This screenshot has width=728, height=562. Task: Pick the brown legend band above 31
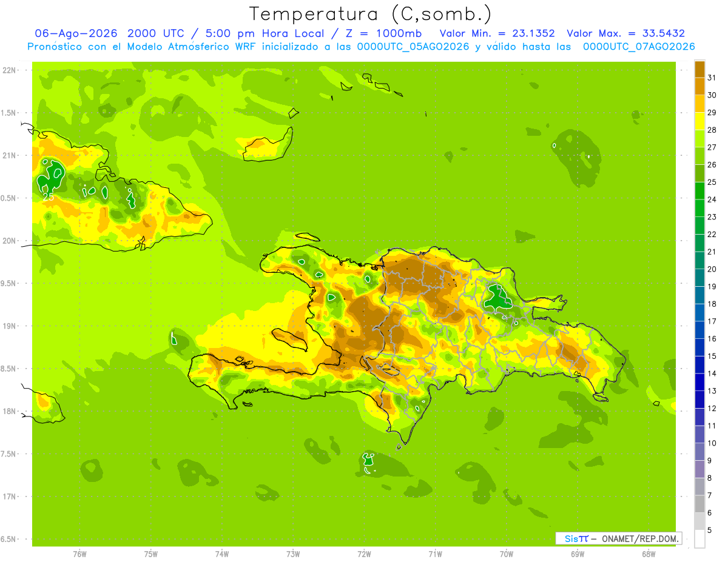click(x=699, y=69)
